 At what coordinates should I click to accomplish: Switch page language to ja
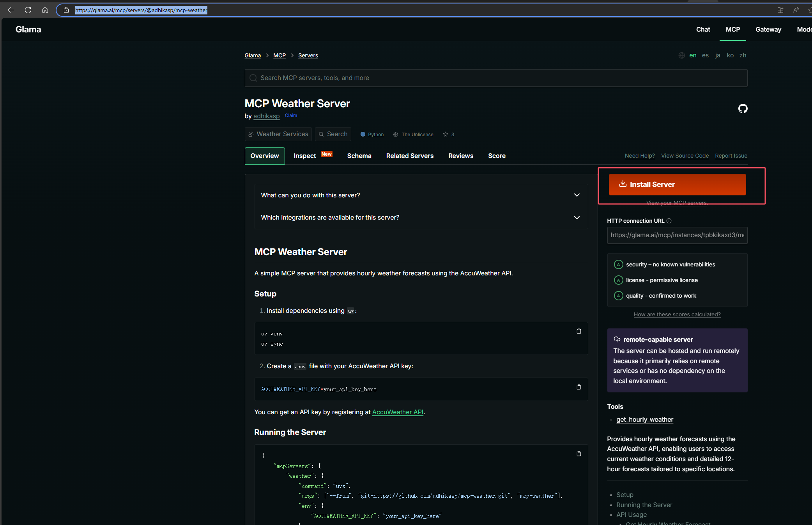(718, 55)
